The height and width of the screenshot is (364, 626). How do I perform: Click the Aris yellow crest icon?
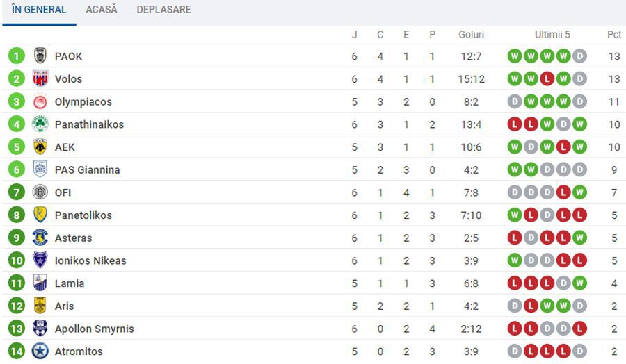[x=40, y=306]
